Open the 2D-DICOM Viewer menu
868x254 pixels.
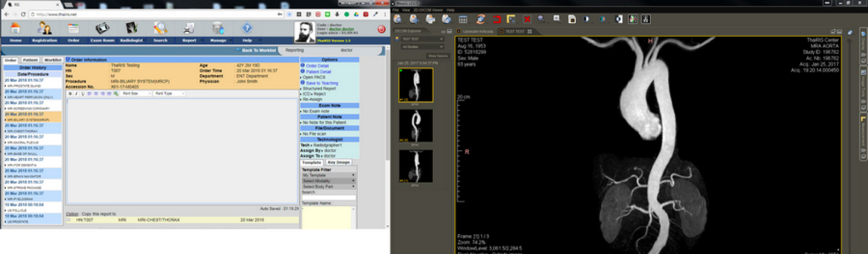coord(428,10)
